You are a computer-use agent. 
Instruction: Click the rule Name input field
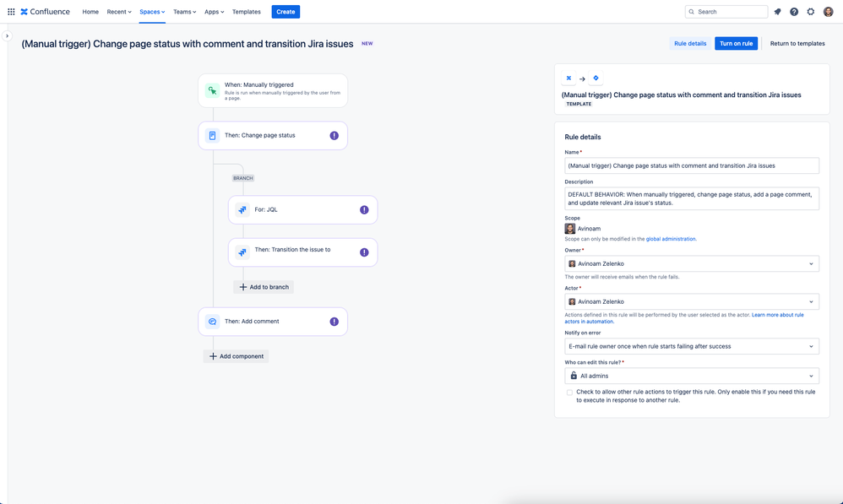pyautogui.click(x=692, y=165)
